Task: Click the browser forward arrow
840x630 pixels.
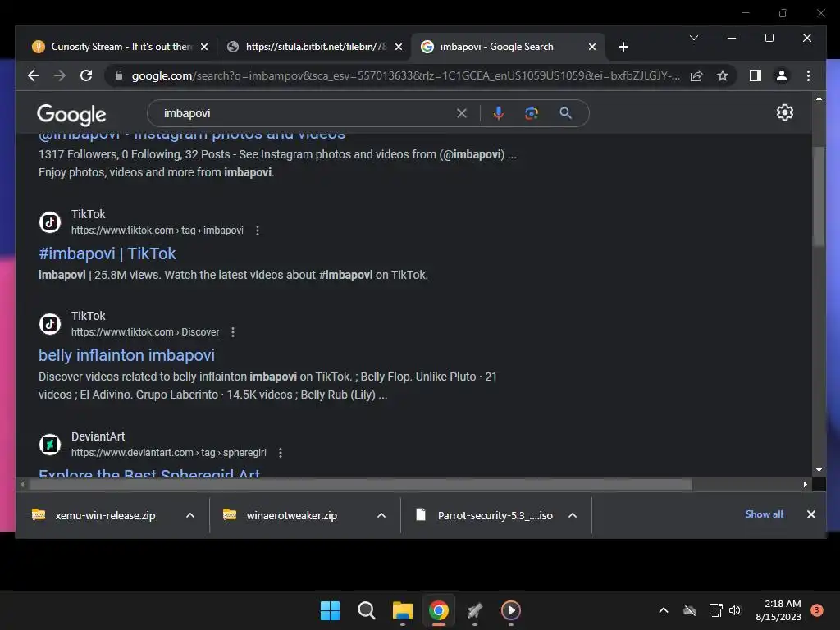Action: click(59, 75)
